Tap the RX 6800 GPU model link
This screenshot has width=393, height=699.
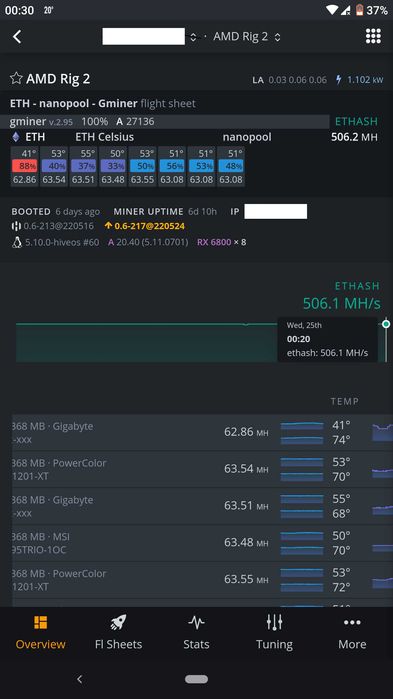[x=214, y=243]
